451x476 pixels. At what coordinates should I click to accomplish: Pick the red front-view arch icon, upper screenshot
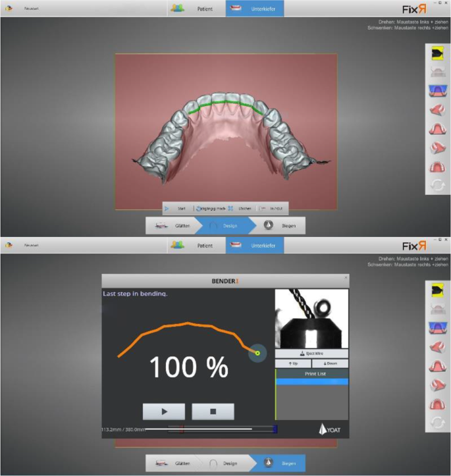[437, 129]
